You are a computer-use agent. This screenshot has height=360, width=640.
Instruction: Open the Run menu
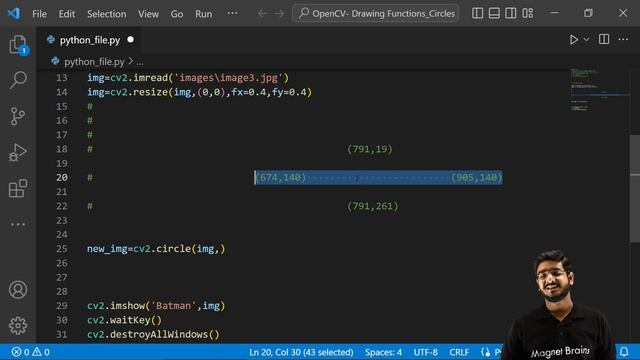[x=203, y=14]
